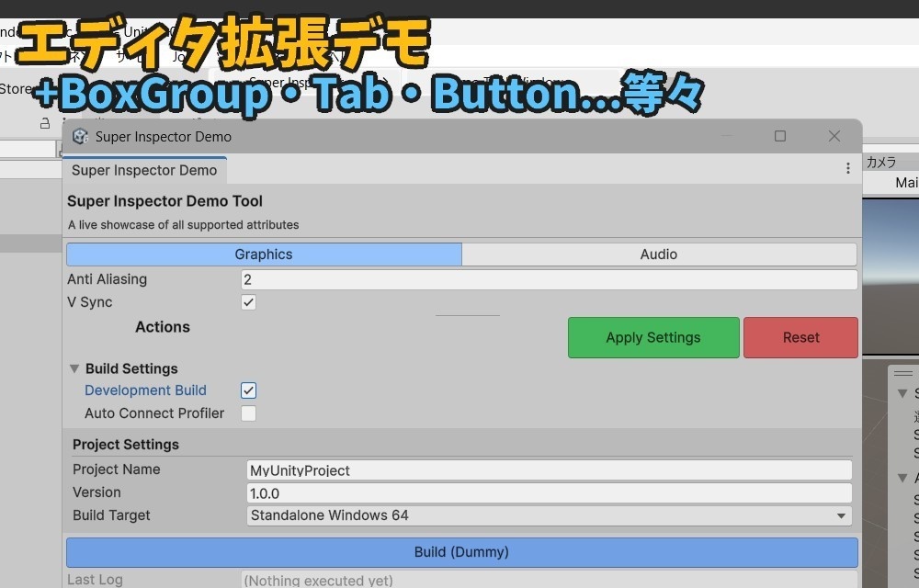This screenshot has height=588, width=919.
Task: Run Build (Dummy)
Action: (x=461, y=551)
